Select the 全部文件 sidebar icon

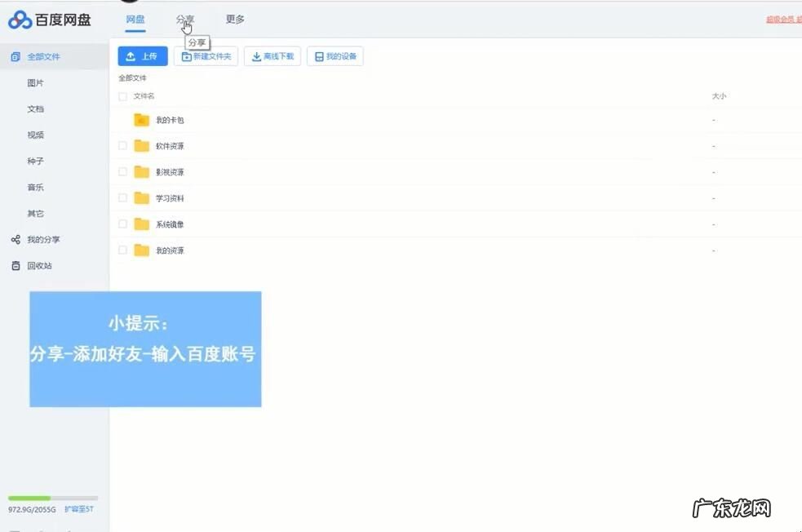coord(14,56)
